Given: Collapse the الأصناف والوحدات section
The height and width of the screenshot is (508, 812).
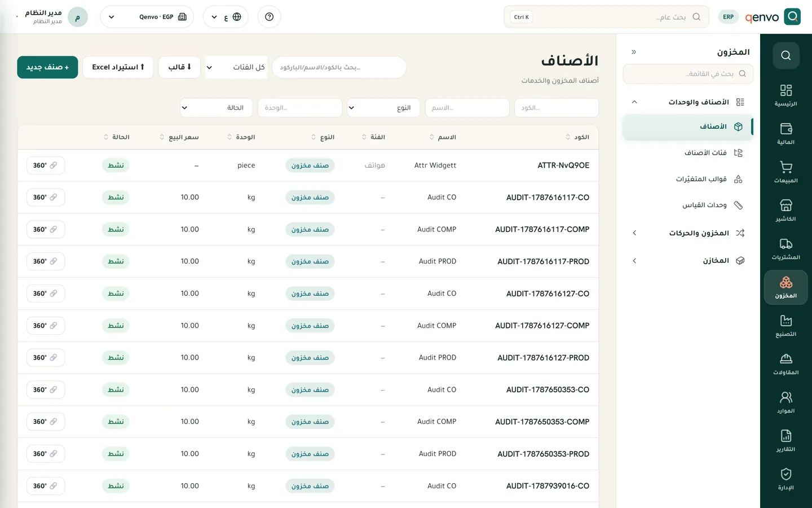Looking at the screenshot, I should click(688, 102).
